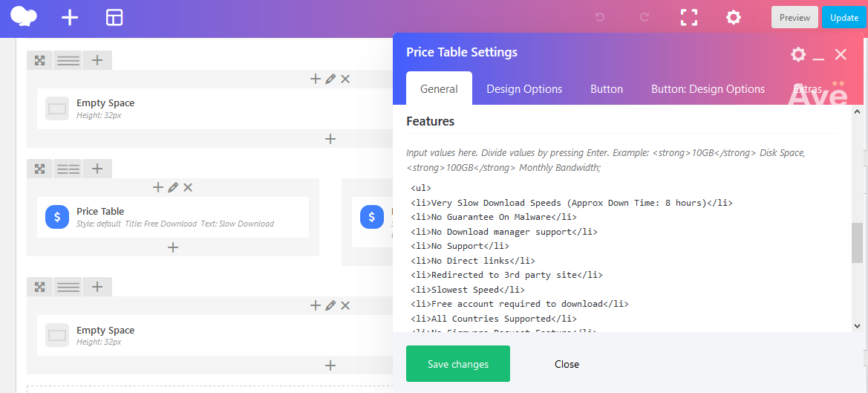Image resolution: width=868 pixels, height=393 pixels.
Task: Change layout of first row
Action: tap(68, 60)
